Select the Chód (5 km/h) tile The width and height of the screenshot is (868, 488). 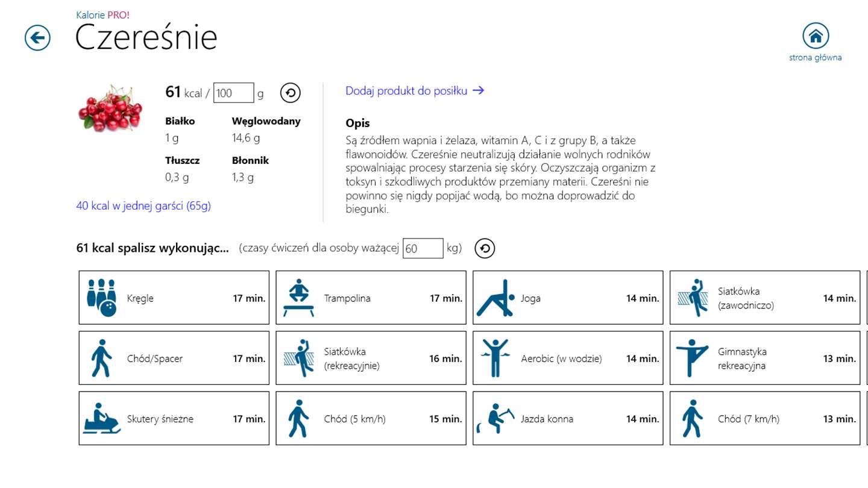pos(371,418)
